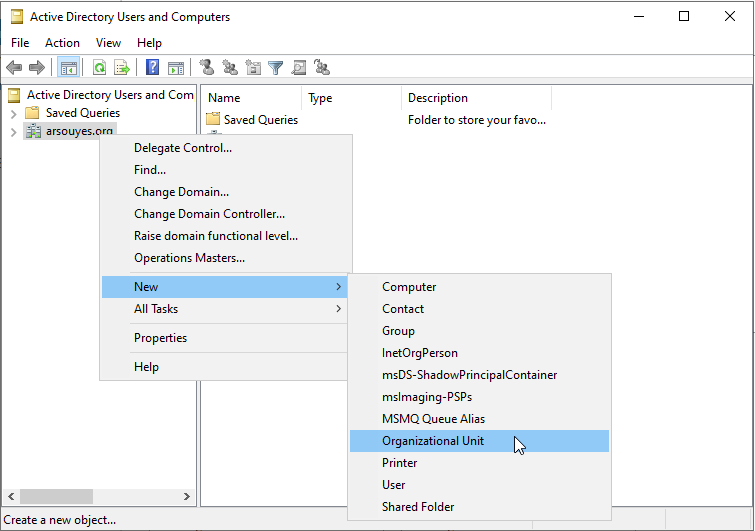Open the Action menu
The width and height of the screenshot is (755, 531).
(x=62, y=43)
